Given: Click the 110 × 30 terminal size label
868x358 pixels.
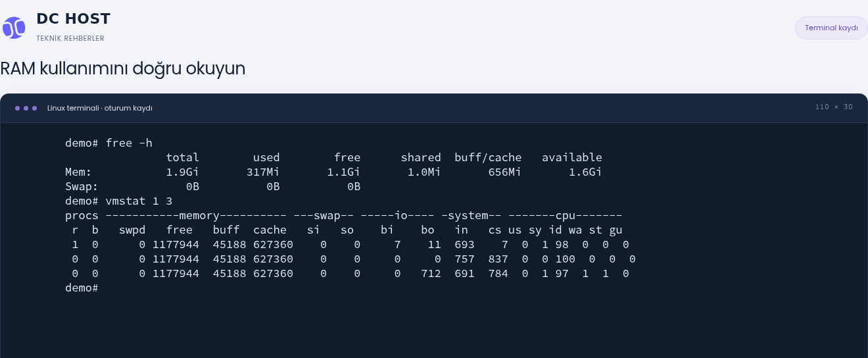Looking at the screenshot, I should coord(834,107).
